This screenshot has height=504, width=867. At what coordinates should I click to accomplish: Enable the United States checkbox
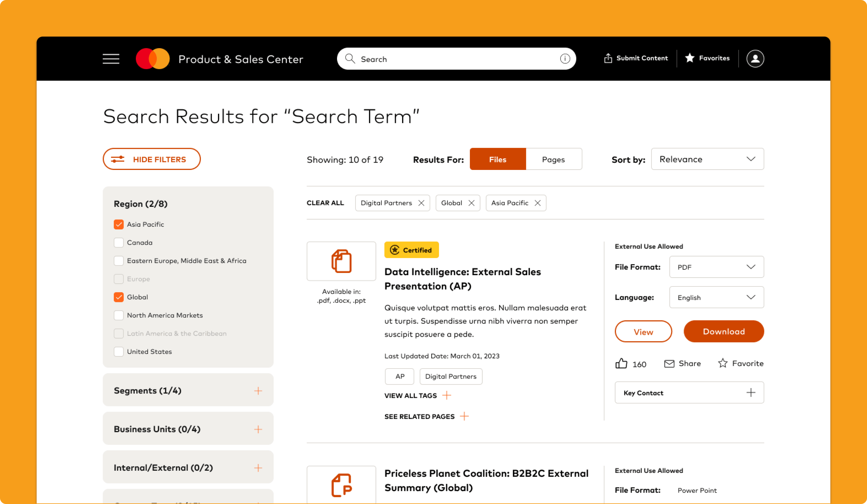tap(119, 352)
